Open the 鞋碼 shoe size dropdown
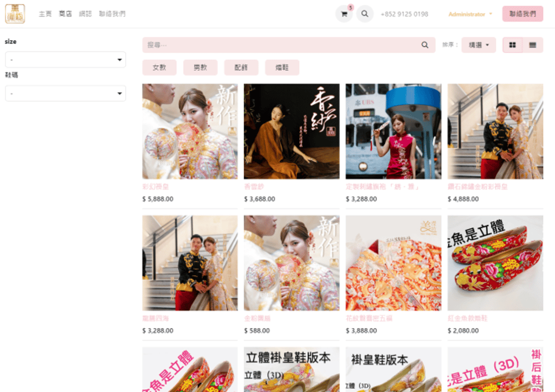The image size is (555, 392). click(65, 93)
